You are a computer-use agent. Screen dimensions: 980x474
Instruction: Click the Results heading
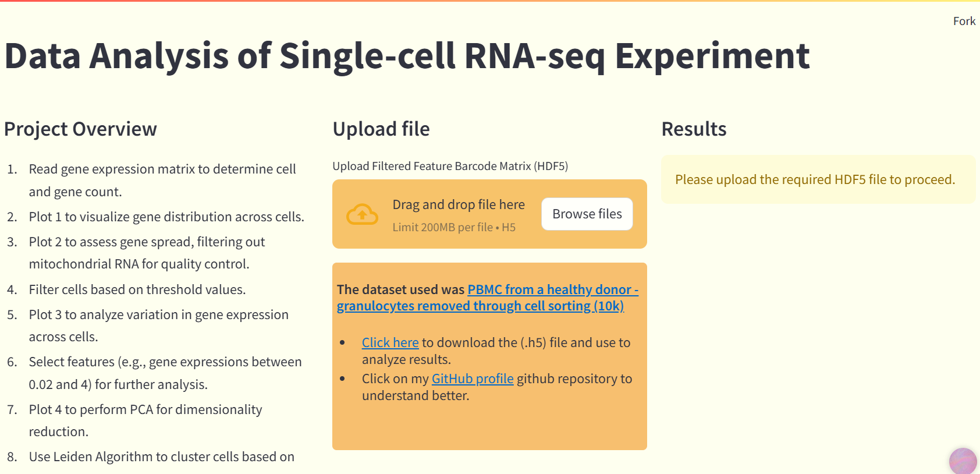tap(694, 129)
